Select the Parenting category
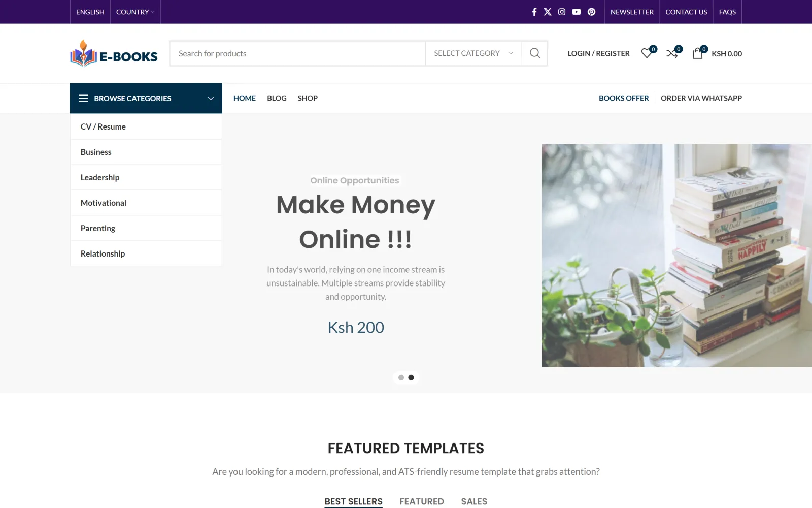Viewport: 812px width, 508px height. point(146,228)
